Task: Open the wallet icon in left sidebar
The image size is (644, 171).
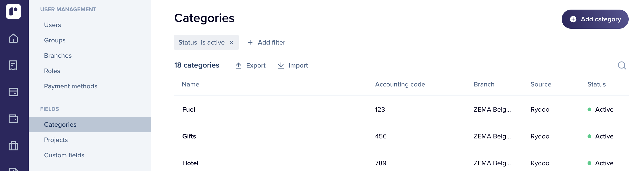Action: (13, 119)
